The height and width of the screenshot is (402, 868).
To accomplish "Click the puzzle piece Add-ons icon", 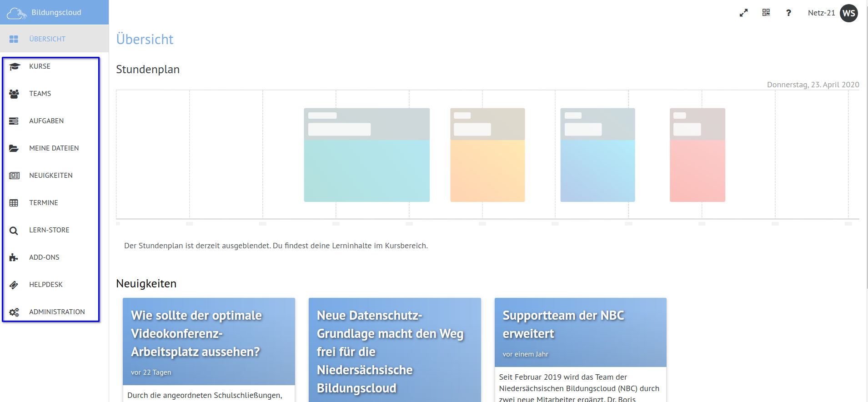I will pos(14,257).
